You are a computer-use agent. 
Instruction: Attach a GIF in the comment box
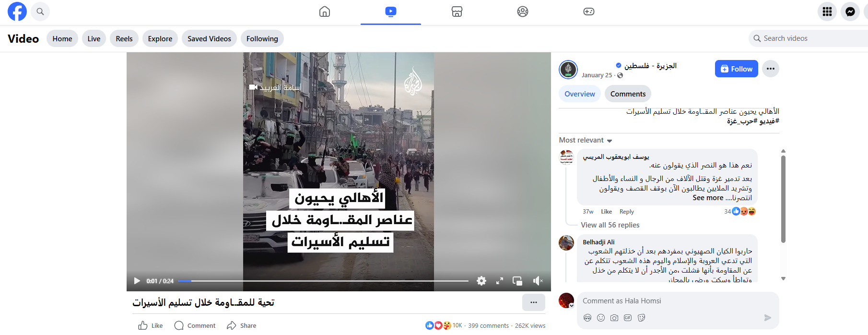[628, 318]
